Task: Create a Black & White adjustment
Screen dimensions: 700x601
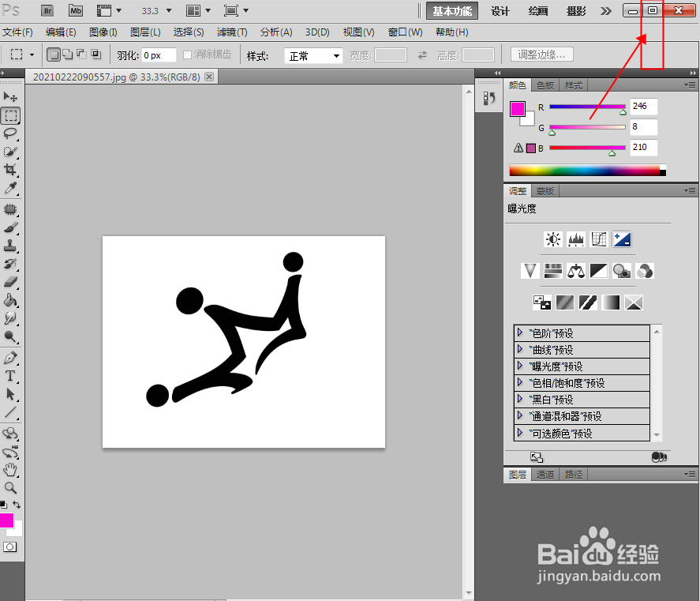Action: click(x=598, y=271)
